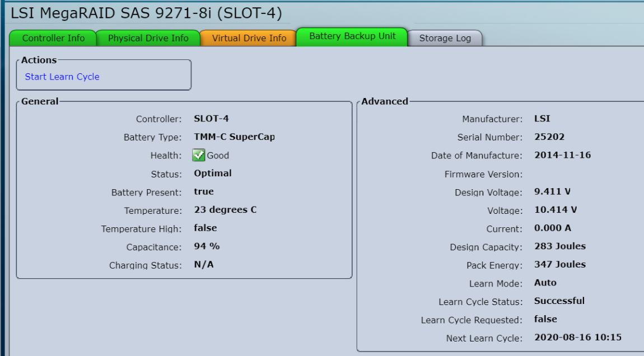Screen dimensions: 644x356
Task: Click the Serial Number value 25202
Action: (x=549, y=137)
